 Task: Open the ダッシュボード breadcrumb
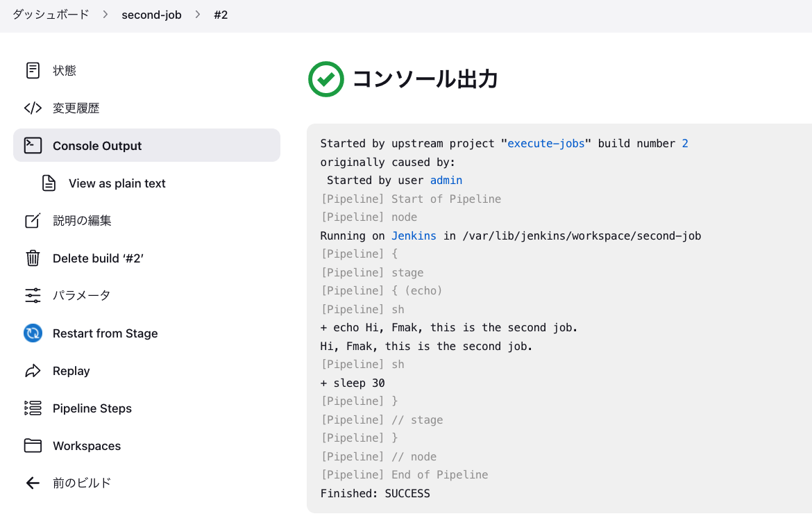tap(51, 15)
